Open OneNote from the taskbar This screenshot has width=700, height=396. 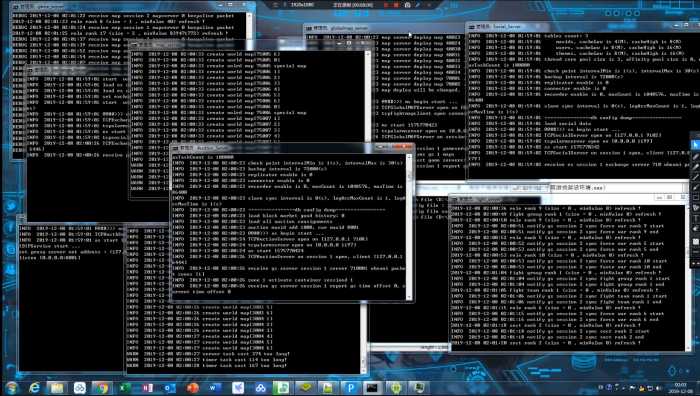(x=147, y=388)
